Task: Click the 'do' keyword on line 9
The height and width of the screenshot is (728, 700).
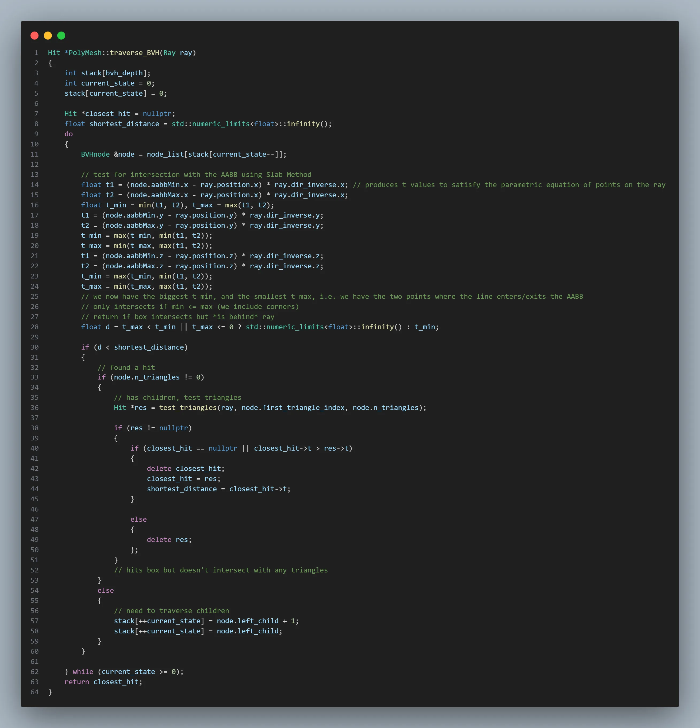Action: [69, 134]
